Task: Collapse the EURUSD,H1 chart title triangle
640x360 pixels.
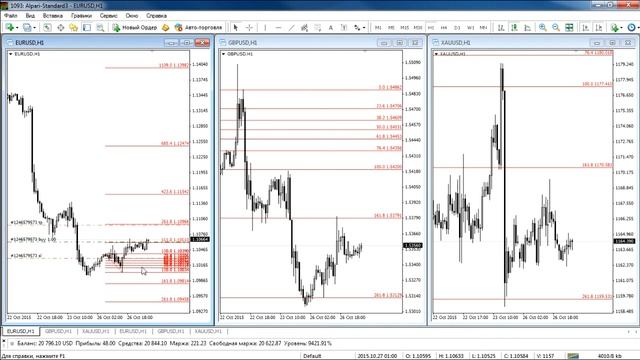Action: [x=11, y=54]
